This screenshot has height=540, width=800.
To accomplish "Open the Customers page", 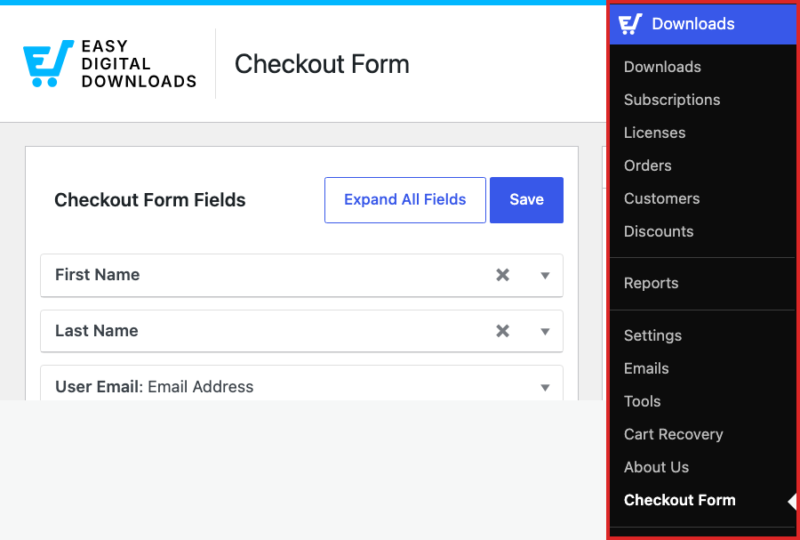I will coord(662,199).
